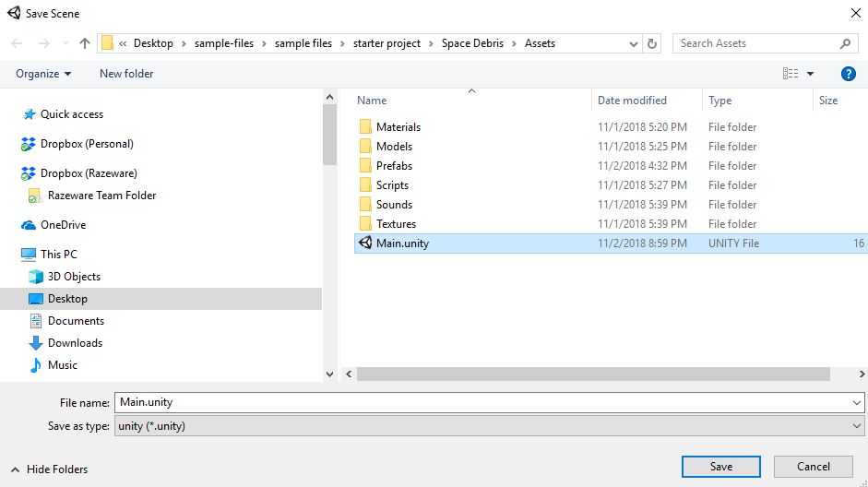This screenshot has height=487, width=868.
Task: Select Quick access in navigation pane
Action: 71,114
